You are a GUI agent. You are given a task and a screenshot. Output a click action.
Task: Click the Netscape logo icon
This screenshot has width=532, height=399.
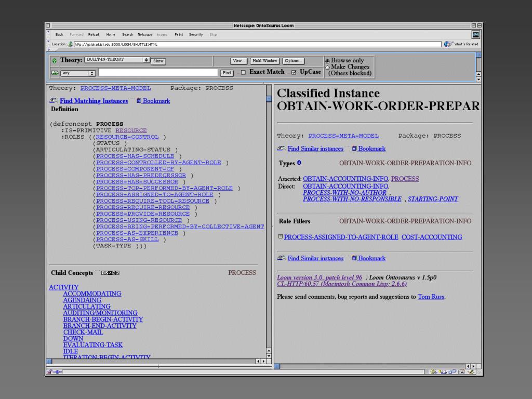click(476, 34)
